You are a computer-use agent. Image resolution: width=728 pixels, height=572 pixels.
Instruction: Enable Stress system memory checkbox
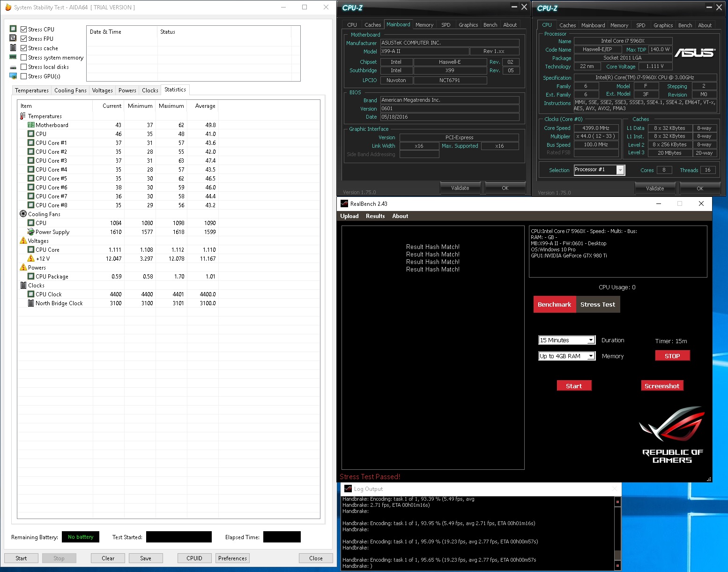pos(24,57)
